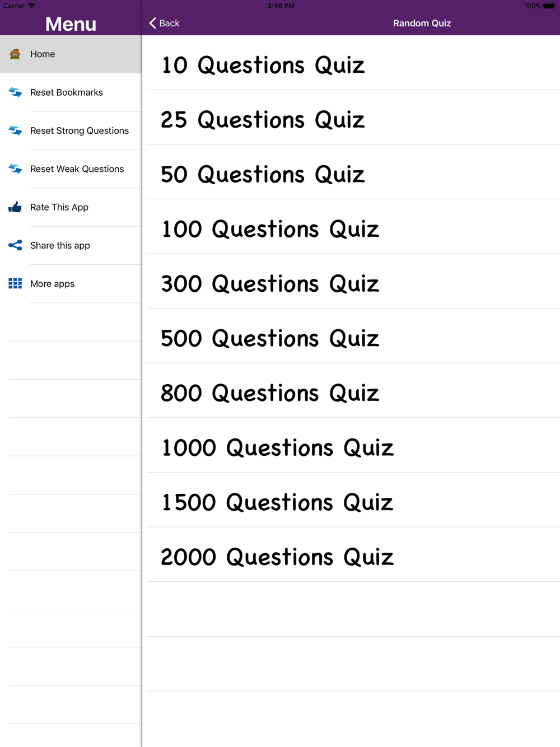Click the thumbs-up Rate This App icon
Viewport: 560px width, 747px height.
[15, 207]
